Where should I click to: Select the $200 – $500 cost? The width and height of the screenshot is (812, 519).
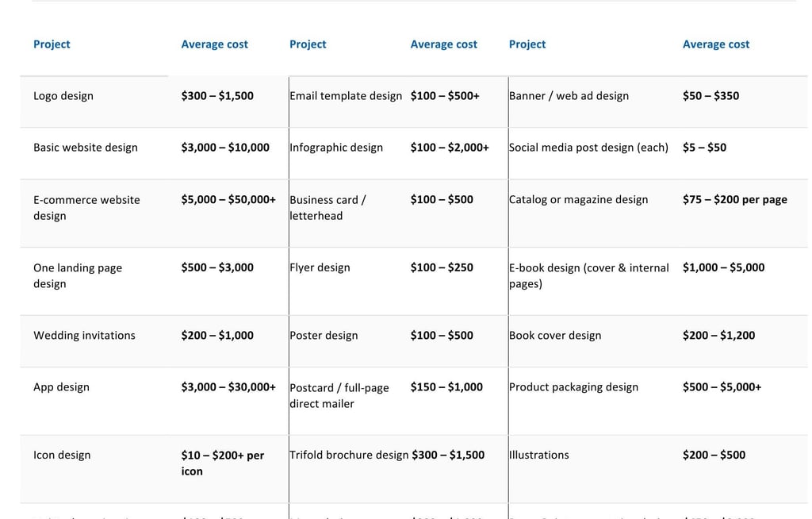click(x=714, y=456)
